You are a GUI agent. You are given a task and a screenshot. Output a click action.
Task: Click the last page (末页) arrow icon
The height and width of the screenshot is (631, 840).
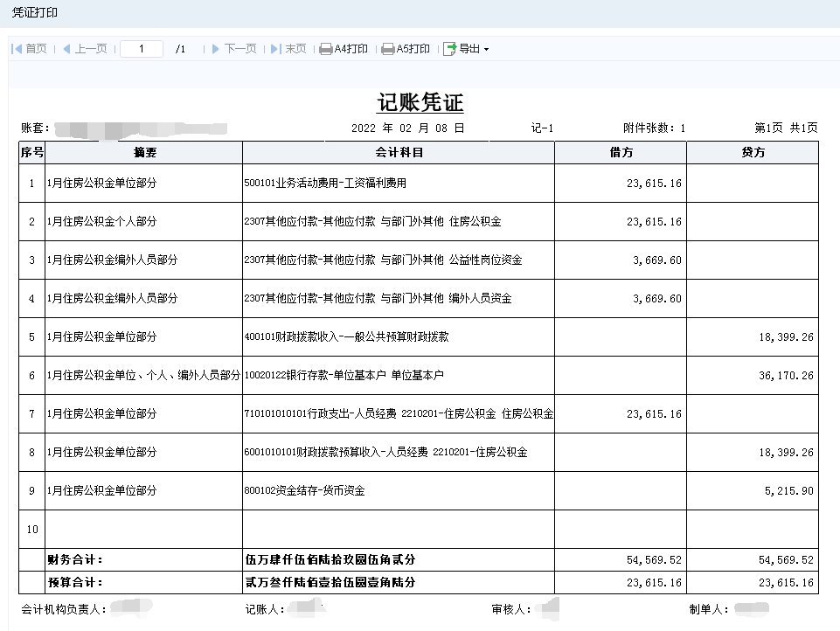276,49
